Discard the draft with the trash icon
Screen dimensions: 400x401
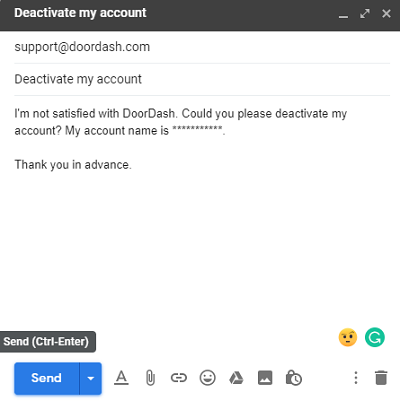[x=381, y=378]
